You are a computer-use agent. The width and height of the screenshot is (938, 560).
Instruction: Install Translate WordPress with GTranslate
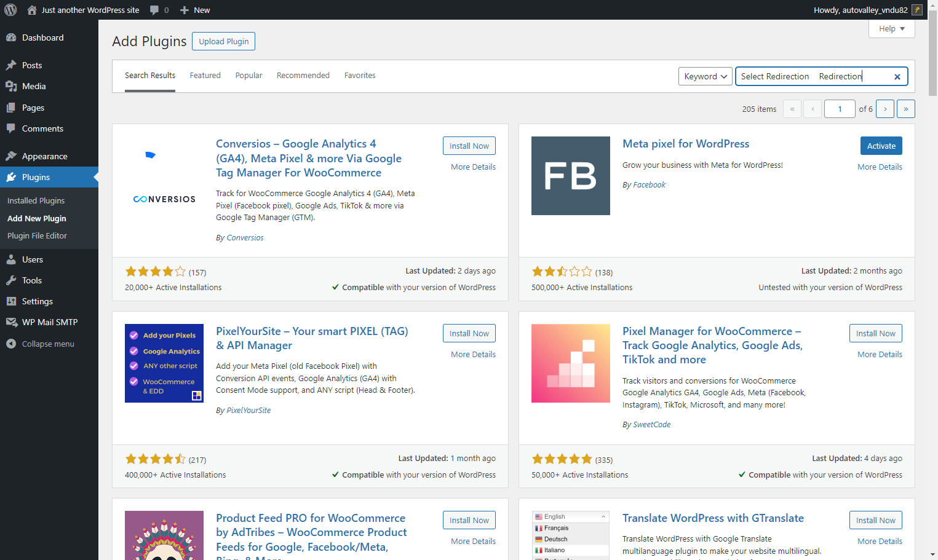point(876,520)
